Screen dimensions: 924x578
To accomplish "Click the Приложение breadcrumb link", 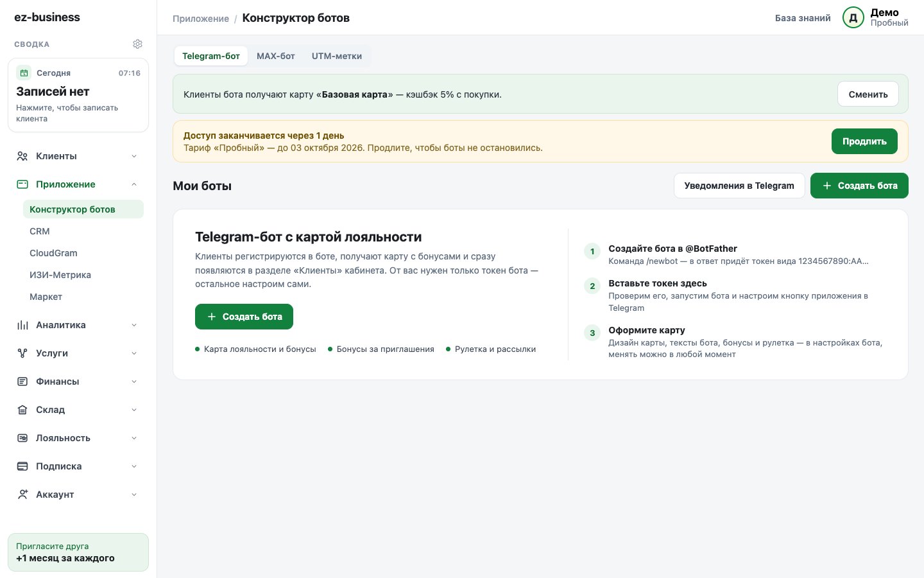I will pyautogui.click(x=201, y=19).
